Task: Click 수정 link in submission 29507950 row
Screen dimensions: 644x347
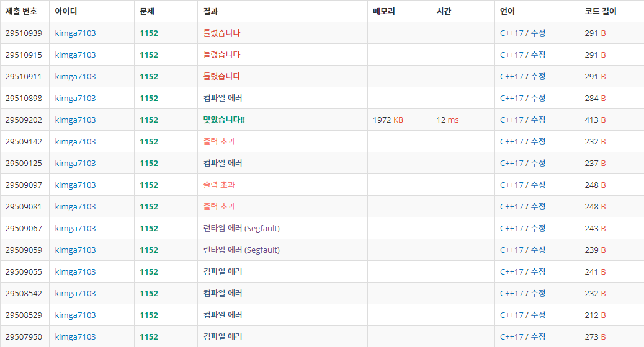Action: pyautogui.click(x=538, y=337)
